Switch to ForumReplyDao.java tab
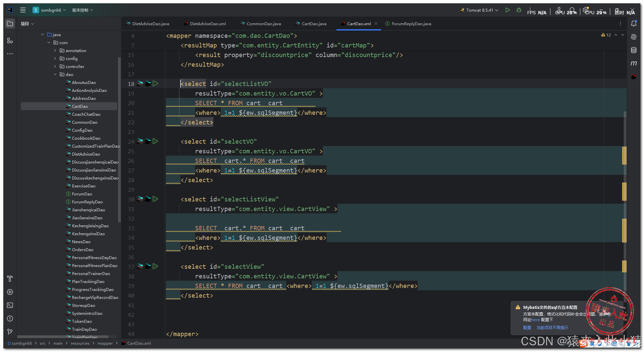 tap(408, 24)
